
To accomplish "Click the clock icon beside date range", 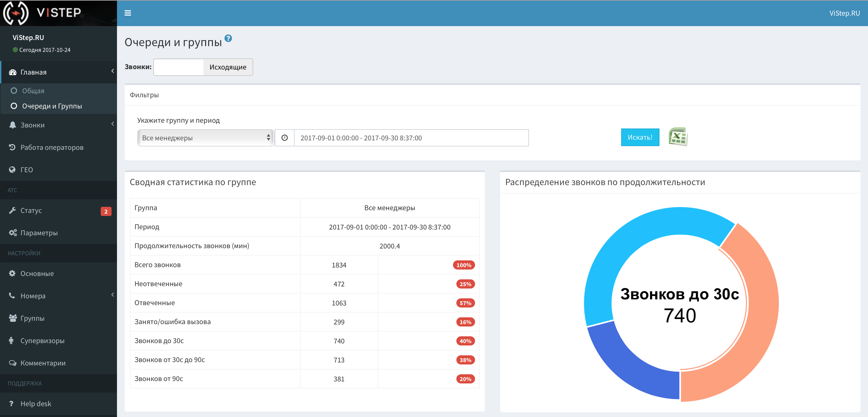I will (284, 138).
